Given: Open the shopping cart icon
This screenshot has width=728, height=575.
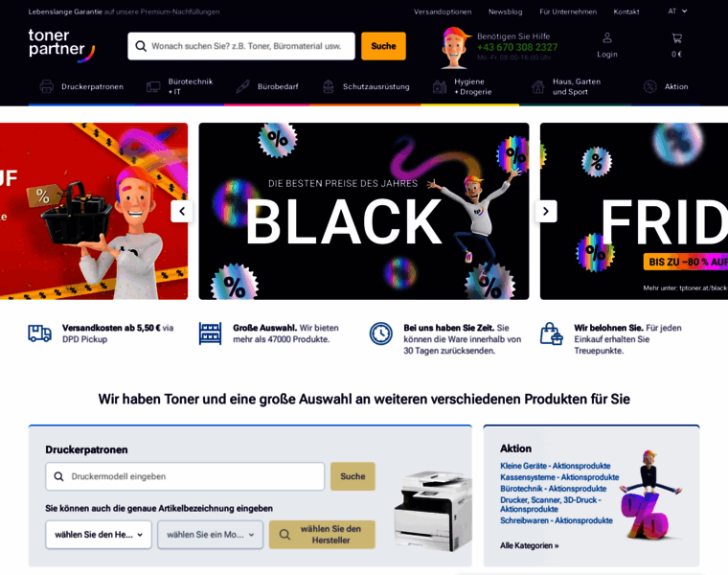Looking at the screenshot, I should (676, 38).
